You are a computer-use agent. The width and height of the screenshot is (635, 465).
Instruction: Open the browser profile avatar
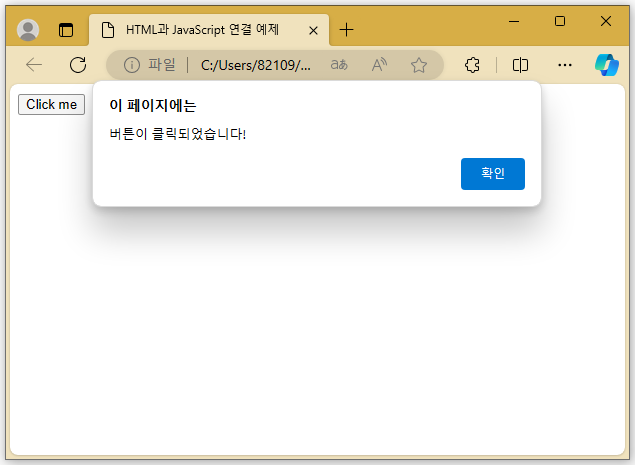(x=28, y=30)
